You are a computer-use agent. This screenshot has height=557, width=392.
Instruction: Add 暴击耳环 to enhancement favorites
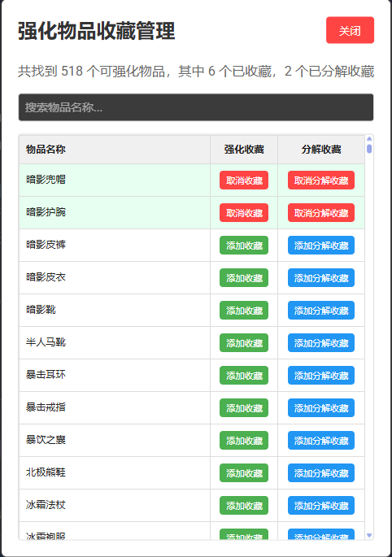[x=244, y=376]
